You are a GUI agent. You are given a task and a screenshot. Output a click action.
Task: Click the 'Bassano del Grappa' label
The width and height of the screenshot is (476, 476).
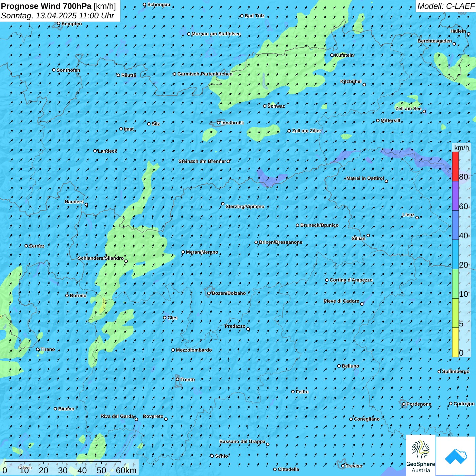242,441
